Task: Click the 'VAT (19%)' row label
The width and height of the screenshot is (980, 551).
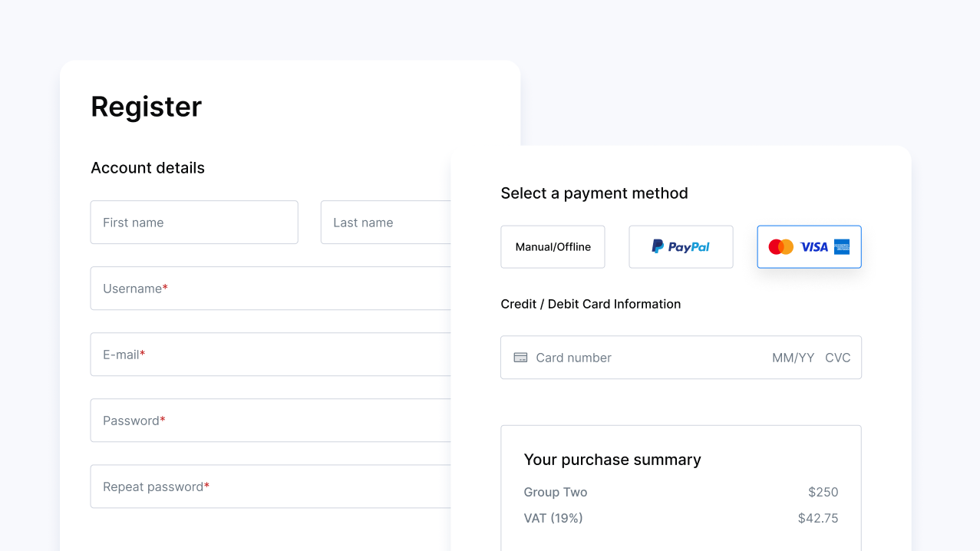Action: tap(553, 519)
